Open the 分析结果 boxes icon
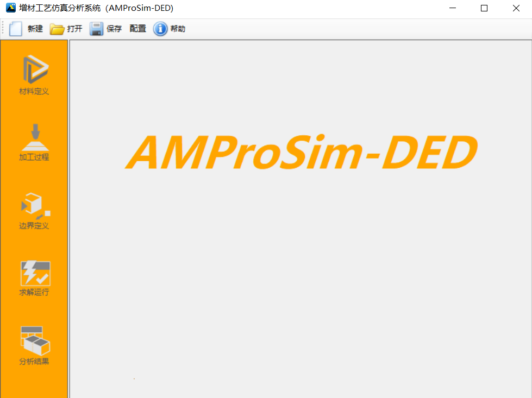 (35, 340)
